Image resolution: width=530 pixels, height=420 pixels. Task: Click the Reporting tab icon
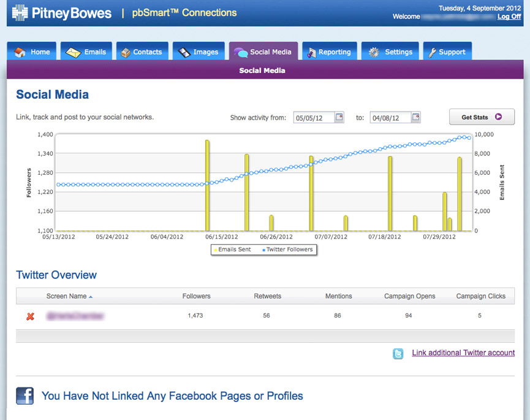point(311,53)
